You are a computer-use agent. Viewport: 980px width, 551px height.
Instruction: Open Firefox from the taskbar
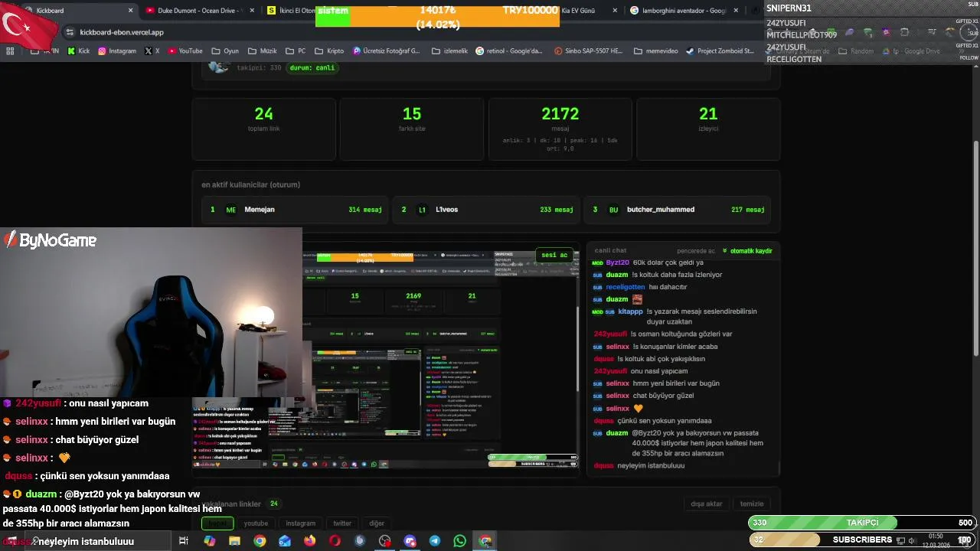point(309,541)
